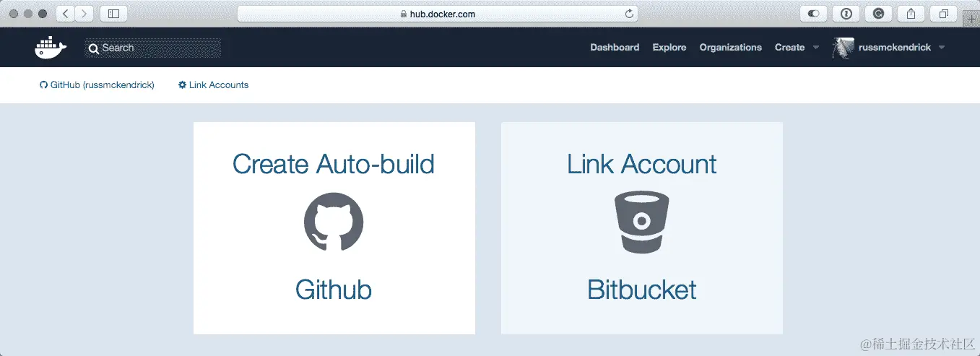Click the Link Account heading
This screenshot has width=980, height=356.
641,164
